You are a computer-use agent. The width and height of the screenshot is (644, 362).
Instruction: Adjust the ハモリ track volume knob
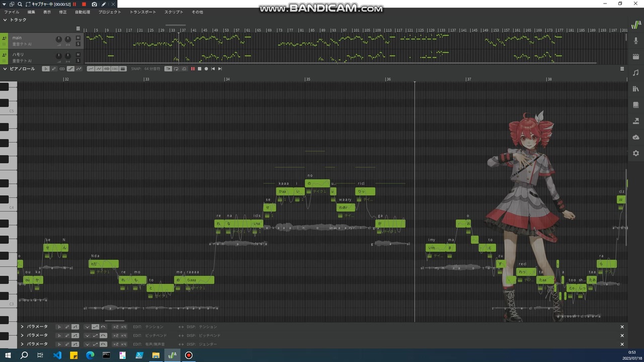click(x=59, y=56)
